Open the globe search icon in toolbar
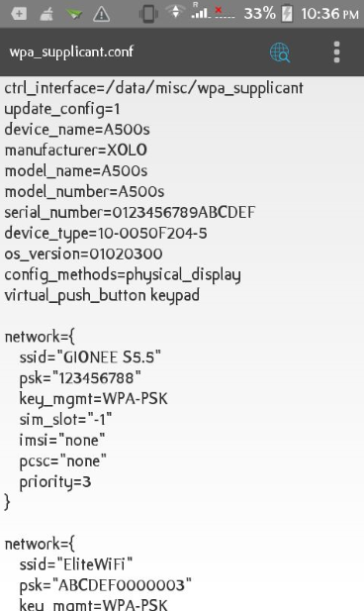Screen dimensions: 364x611 280,52
